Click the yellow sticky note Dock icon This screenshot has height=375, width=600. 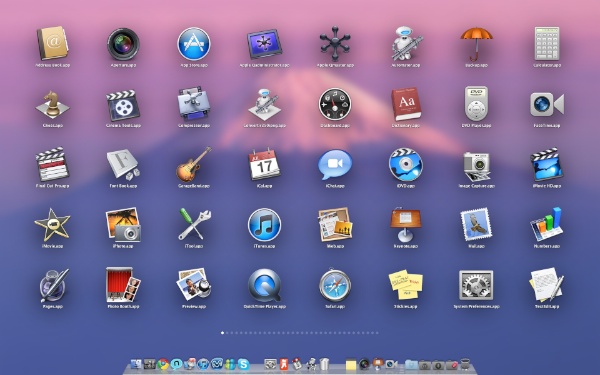(x=351, y=364)
